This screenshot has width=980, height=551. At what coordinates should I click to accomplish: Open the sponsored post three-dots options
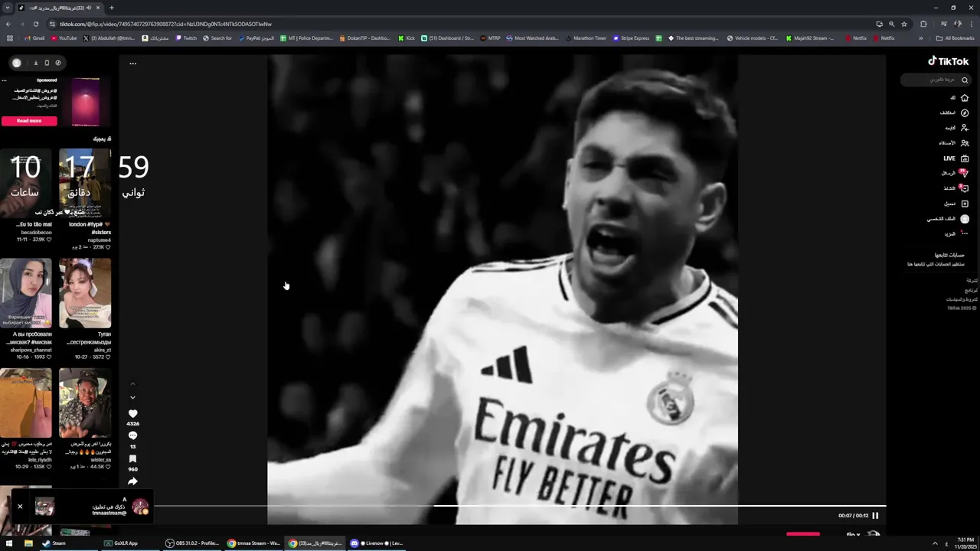click(x=4, y=80)
